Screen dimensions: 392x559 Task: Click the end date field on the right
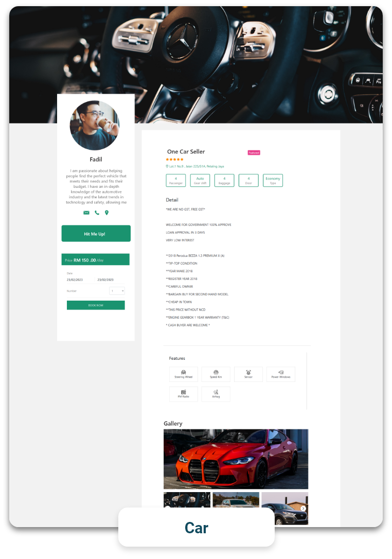[x=105, y=280]
